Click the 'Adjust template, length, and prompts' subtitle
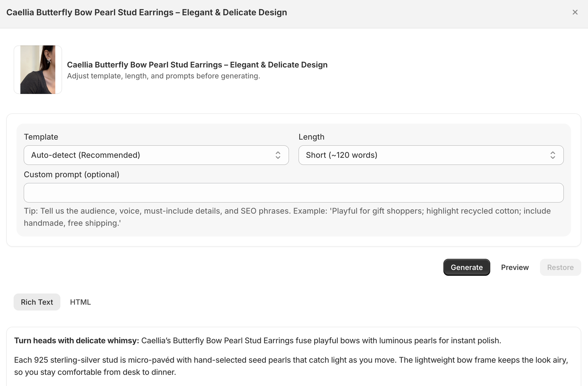Image resolution: width=588 pixels, height=386 pixels. click(x=163, y=76)
